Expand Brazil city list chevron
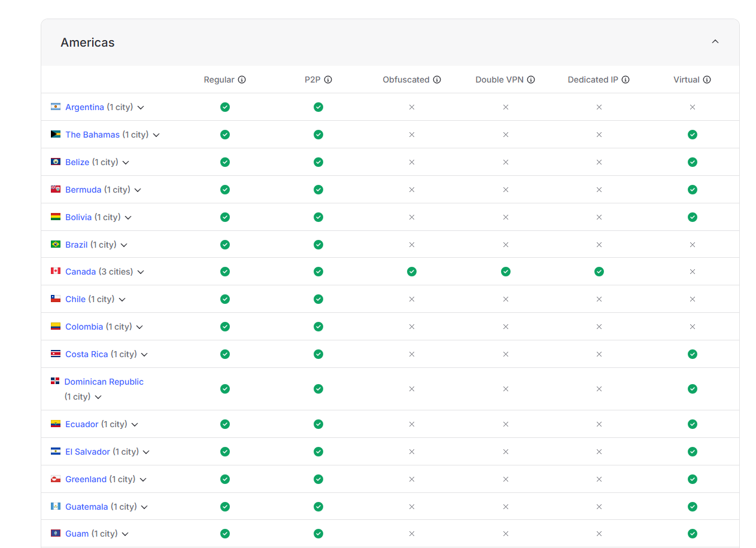 point(124,245)
